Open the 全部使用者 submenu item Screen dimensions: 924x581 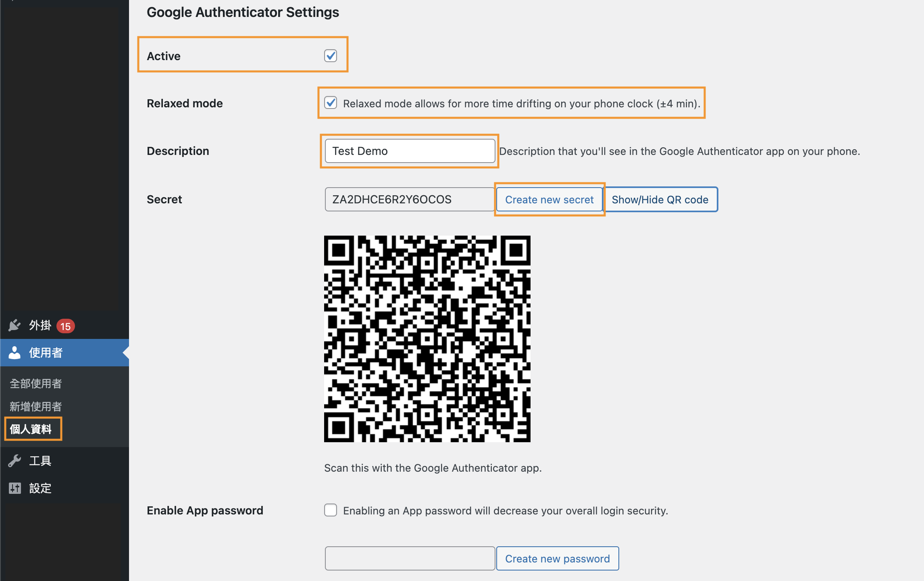pos(35,383)
